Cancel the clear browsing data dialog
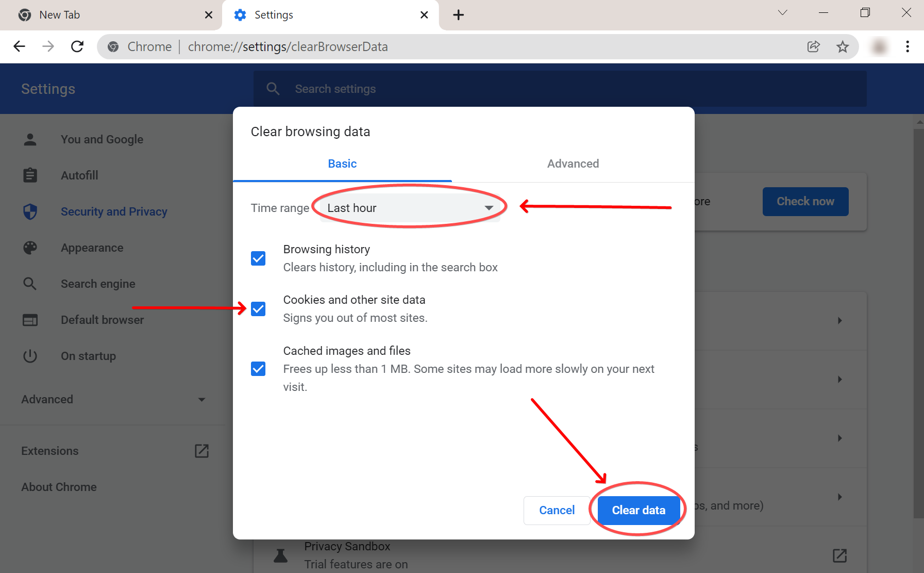The image size is (924, 573). pos(556,510)
